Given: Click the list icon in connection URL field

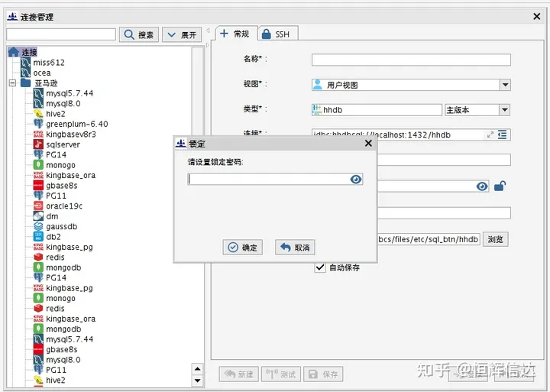Looking at the screenshot, I should coord(503,134).
